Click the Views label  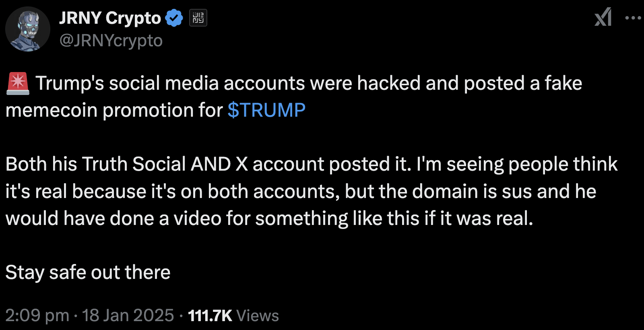258,316
